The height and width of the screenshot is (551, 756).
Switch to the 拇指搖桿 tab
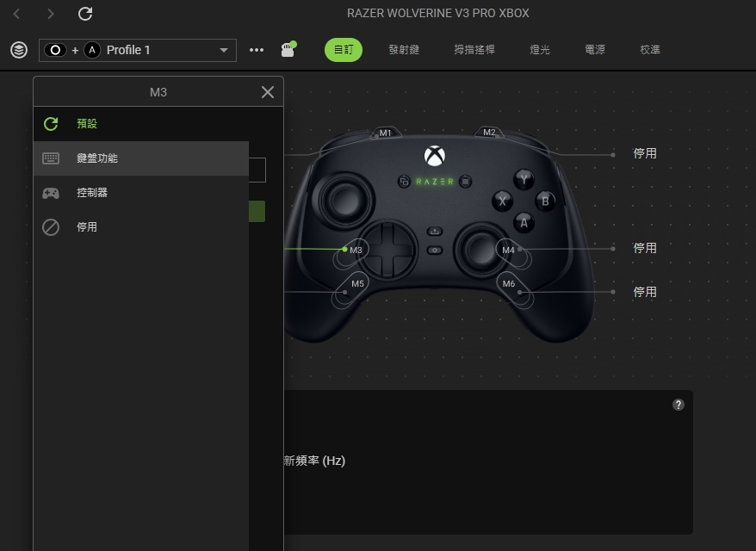point(474,50)
